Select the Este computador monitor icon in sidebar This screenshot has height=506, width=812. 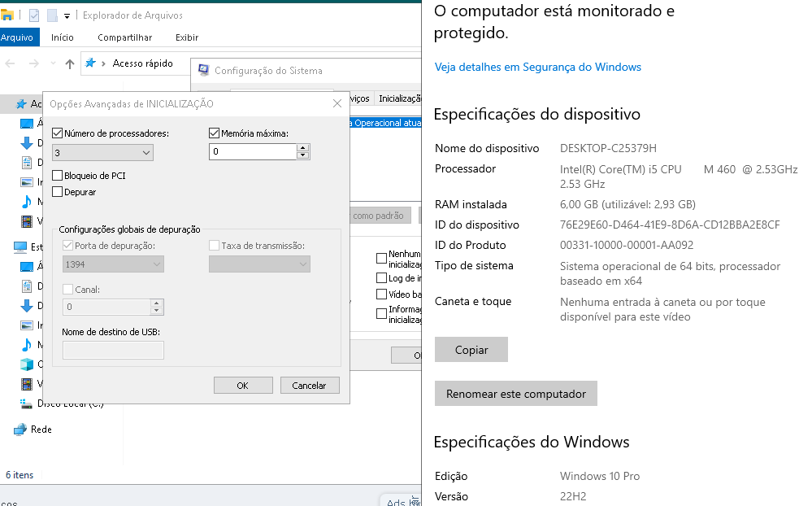click(20, 246)
